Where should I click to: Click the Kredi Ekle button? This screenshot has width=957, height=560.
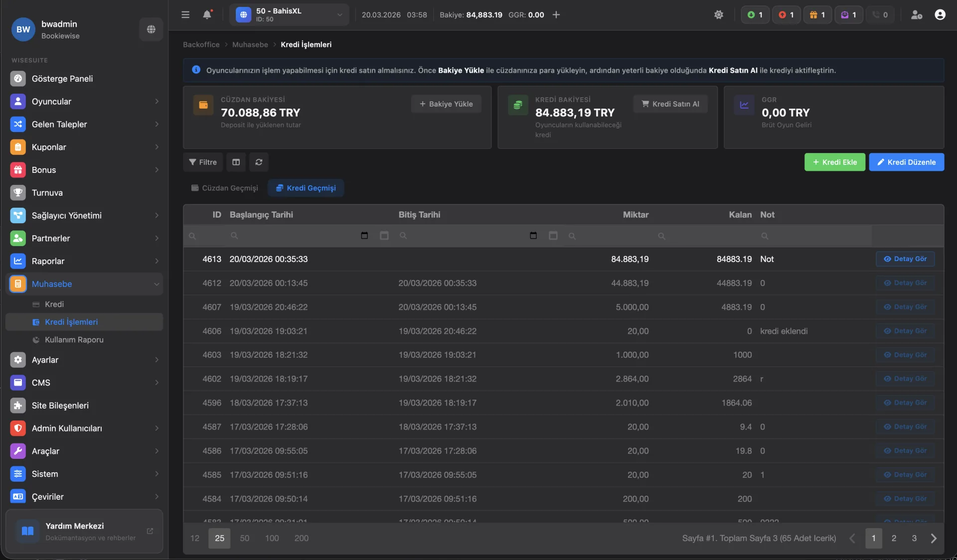pos(834,162)
